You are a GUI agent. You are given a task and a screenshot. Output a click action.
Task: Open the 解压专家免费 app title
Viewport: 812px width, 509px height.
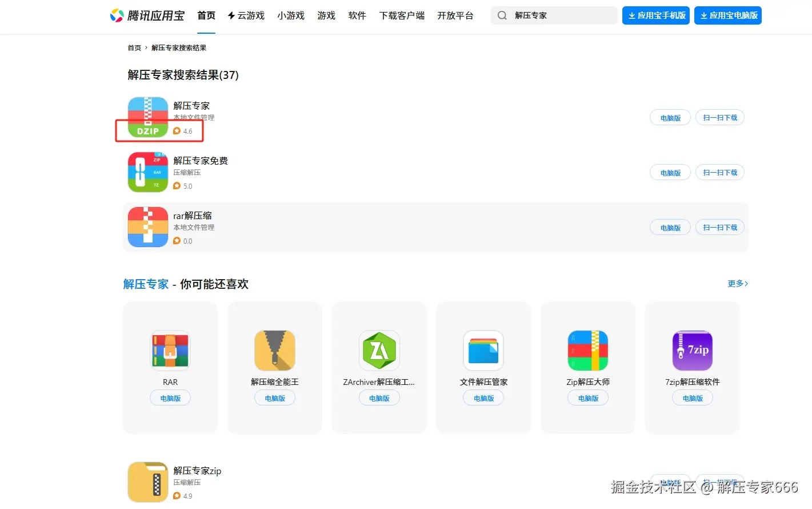[x=201, y=161]
